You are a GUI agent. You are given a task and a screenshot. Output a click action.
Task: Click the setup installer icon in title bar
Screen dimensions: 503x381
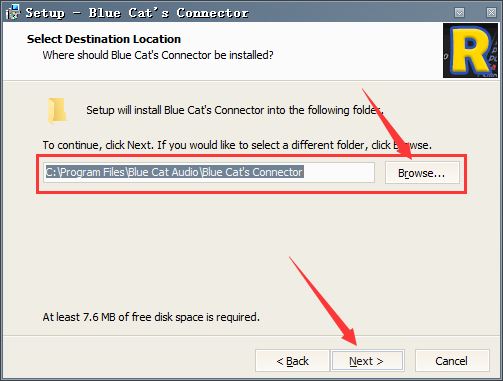[13, 12]
